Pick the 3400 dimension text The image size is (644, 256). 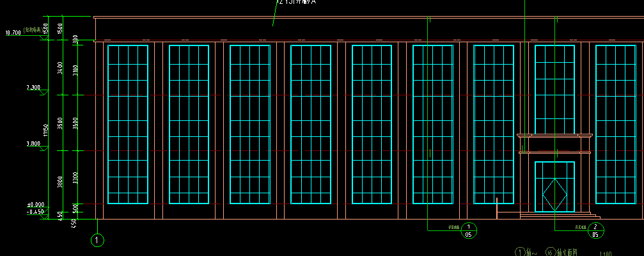pos(60,68)
